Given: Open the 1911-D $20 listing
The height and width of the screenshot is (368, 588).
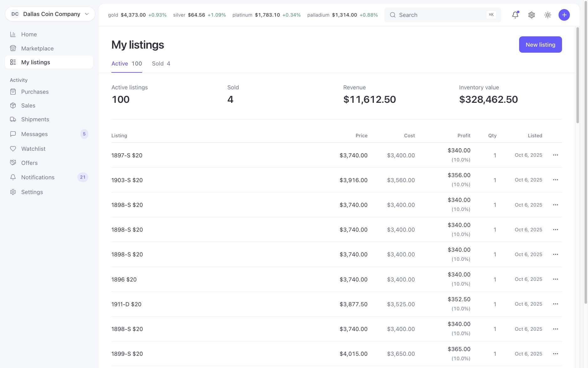Looking at the screenshot, I should 126,304.
